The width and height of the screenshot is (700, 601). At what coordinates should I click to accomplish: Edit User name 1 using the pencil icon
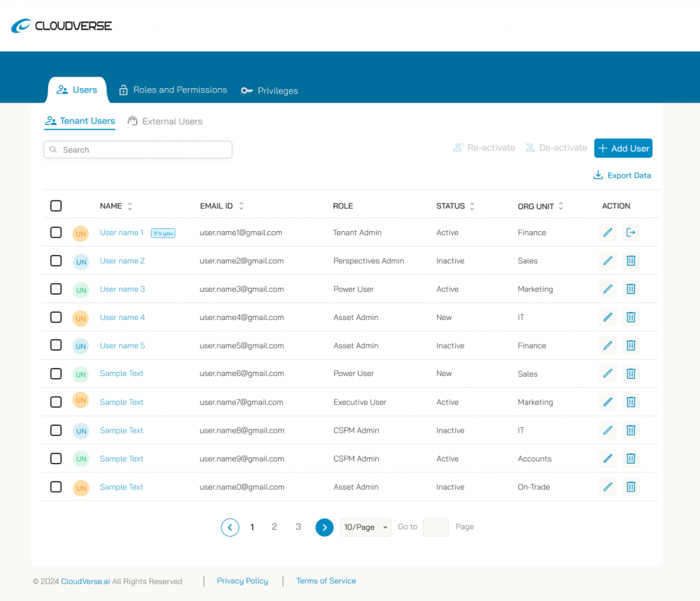(607, 232)
